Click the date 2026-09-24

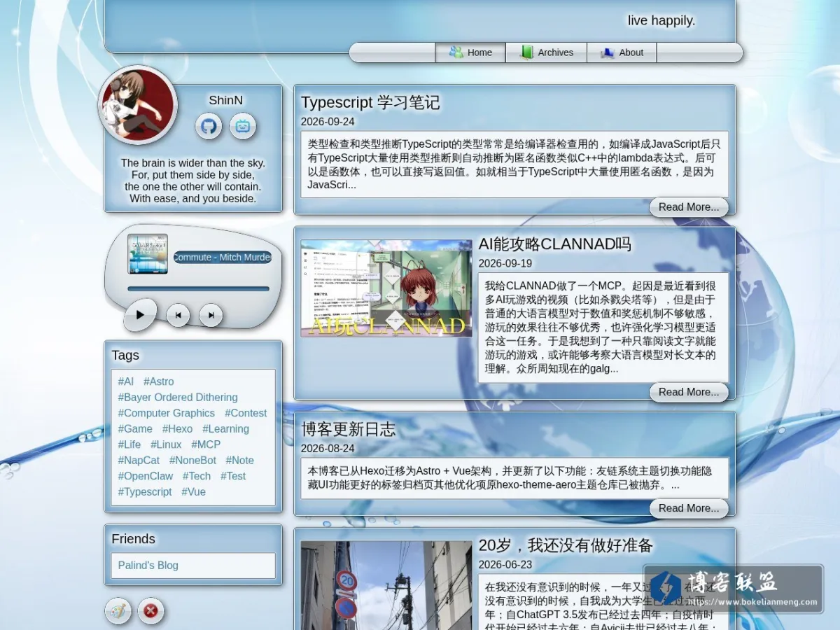click(x=328, y=122)
